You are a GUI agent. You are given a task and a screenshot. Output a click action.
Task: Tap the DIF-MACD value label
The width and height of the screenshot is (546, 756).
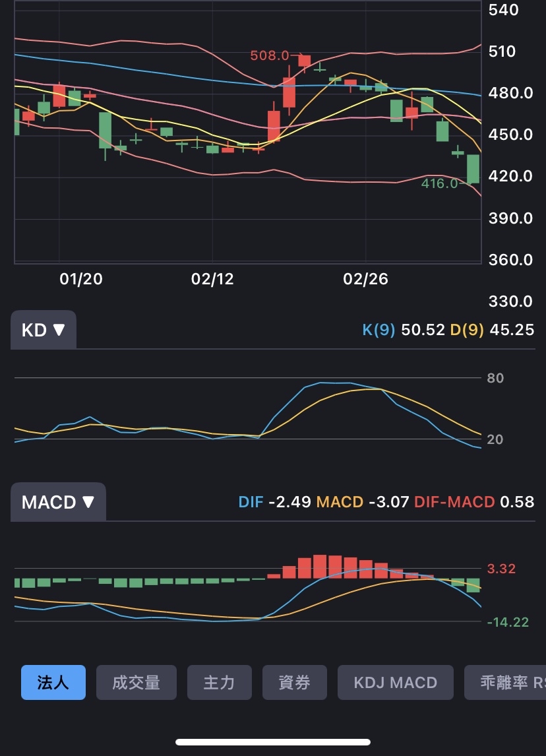pos(473,502)
